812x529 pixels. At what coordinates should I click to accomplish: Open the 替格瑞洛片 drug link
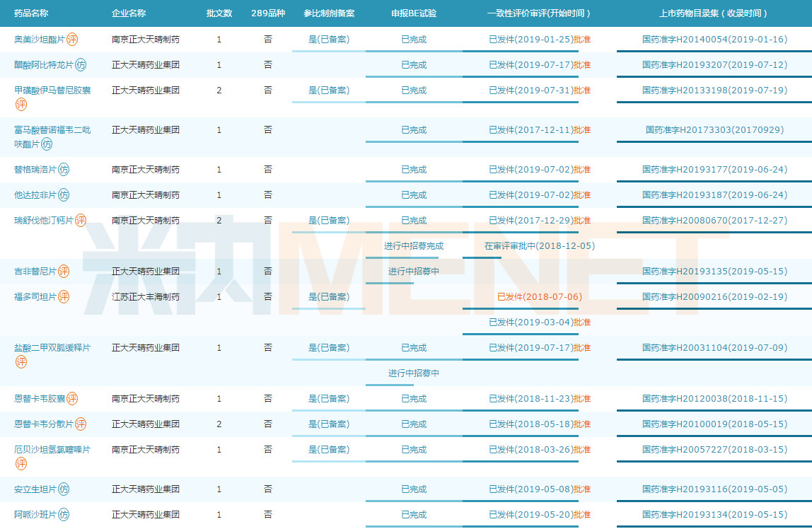pyautogui.click(x=35, y=169)
